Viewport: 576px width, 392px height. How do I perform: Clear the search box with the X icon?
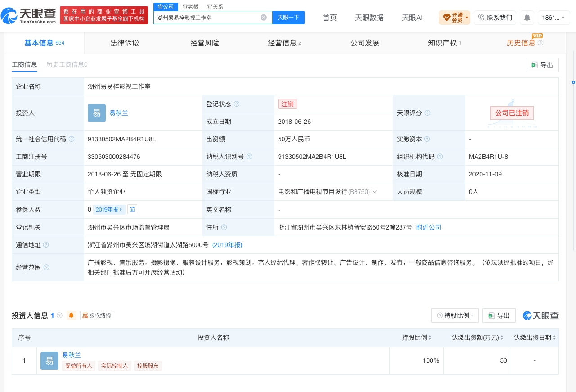[264, 18]
